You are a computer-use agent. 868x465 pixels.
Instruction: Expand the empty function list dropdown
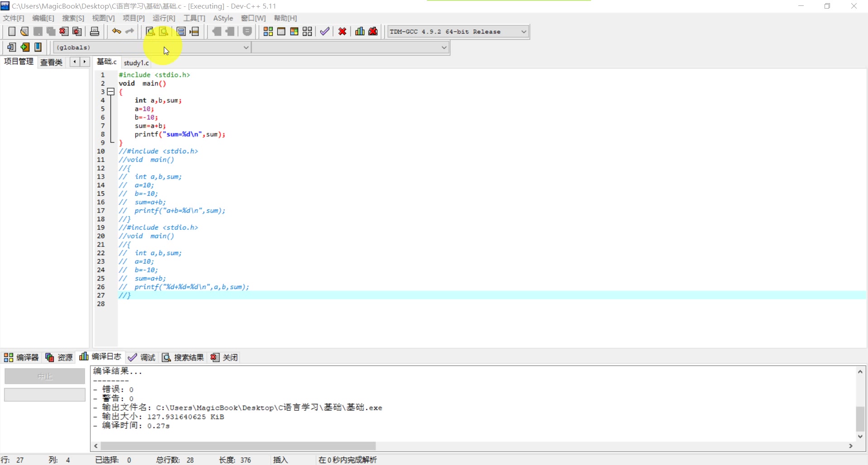[444, 47]
